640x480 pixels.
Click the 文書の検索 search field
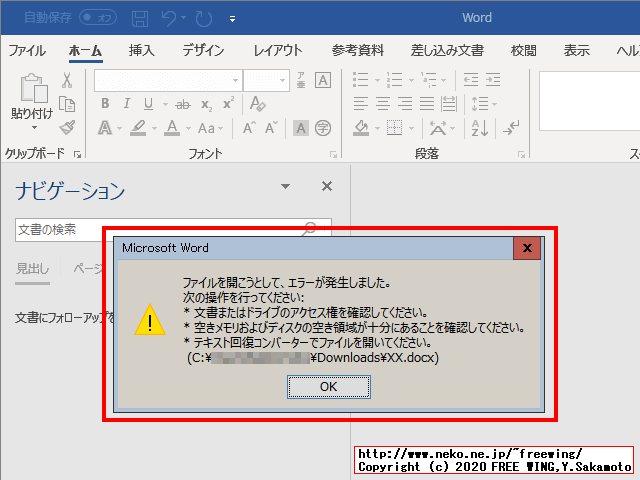tap(173, 230)
